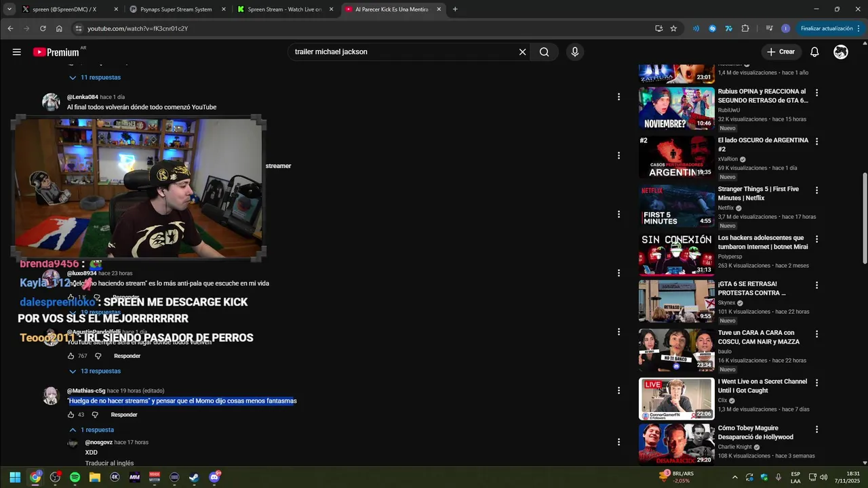Go back in browser history

point(10,28)
